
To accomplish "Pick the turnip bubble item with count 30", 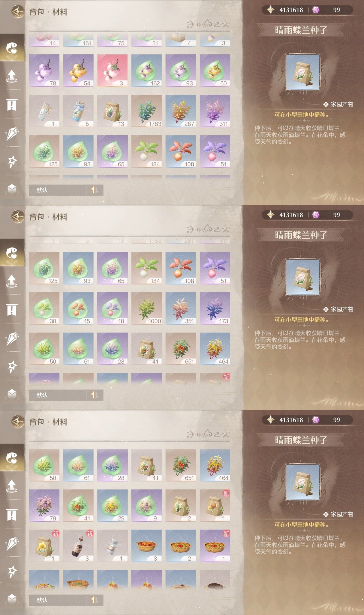I will coord(44,308).
